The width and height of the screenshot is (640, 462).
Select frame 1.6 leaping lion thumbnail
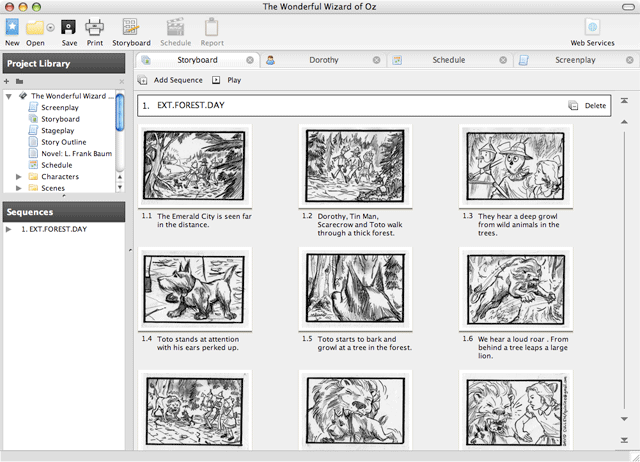click(516, 289)
